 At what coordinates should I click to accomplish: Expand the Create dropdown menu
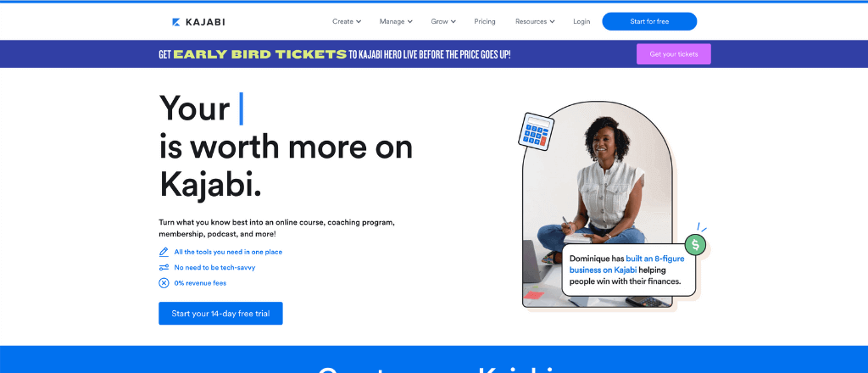[347, 21]
